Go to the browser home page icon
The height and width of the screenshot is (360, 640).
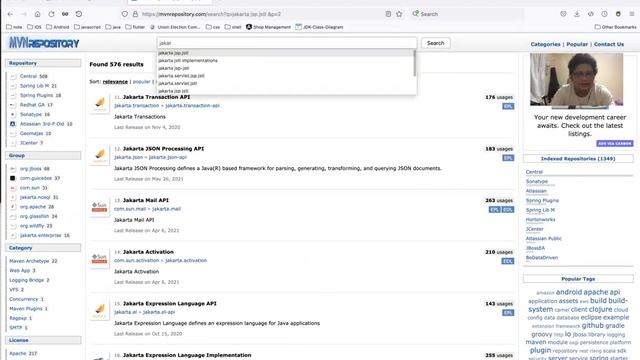click(38, 14)
